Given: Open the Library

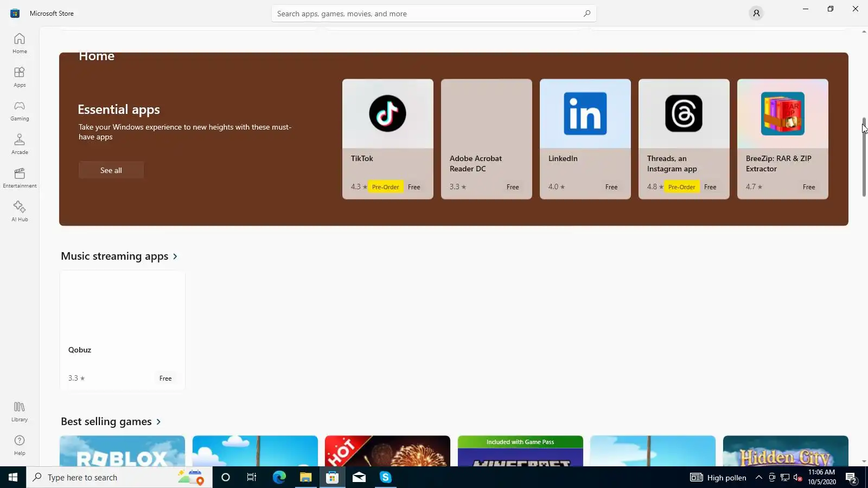Looking at the screenshot, I should click(20, 412).
